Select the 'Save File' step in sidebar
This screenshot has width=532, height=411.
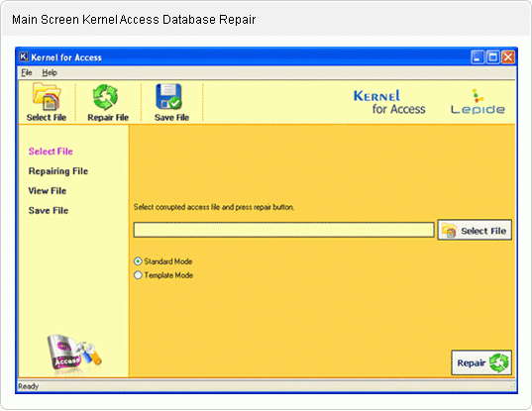point(49,211)
